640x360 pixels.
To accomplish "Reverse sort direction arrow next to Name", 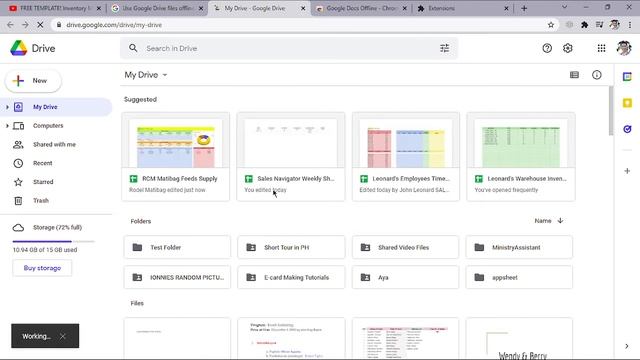I will tap(560, 220).
